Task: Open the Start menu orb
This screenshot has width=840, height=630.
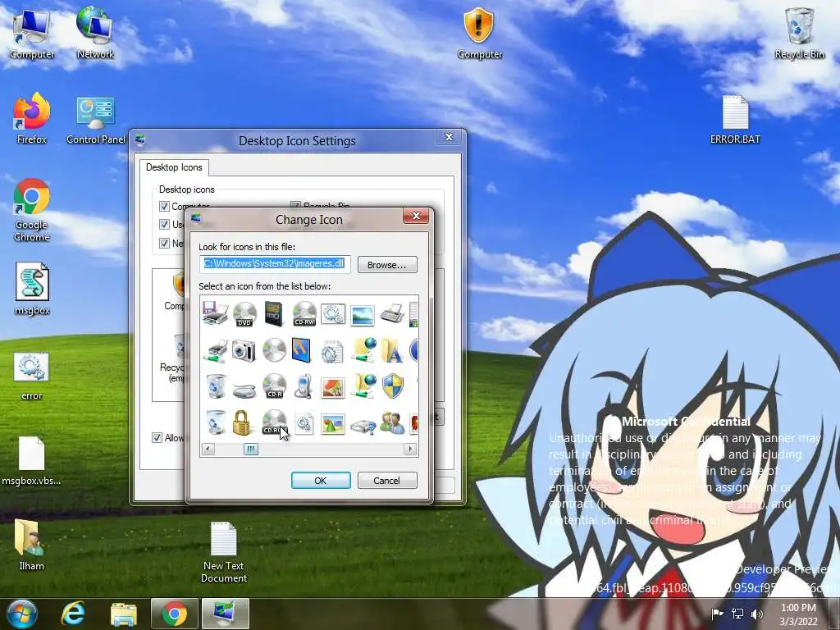Action: [x=21, y=614]
